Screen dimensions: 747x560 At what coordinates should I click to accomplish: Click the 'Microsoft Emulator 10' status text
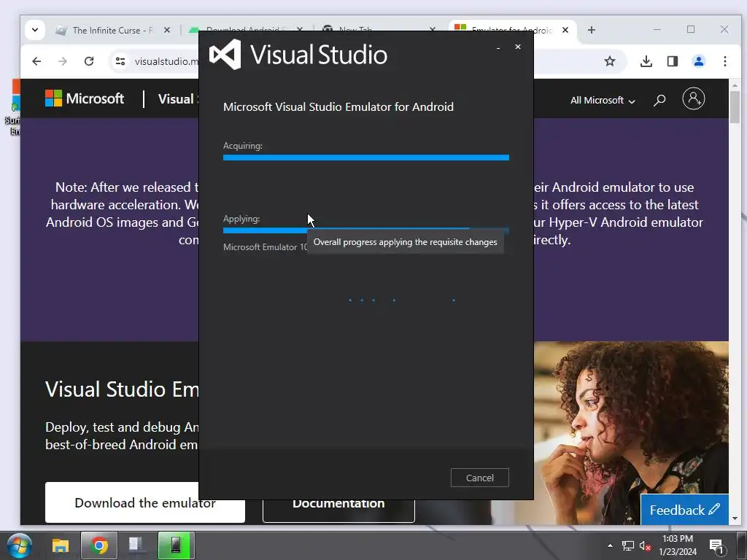pyautogui.click(x=266, y=247)
